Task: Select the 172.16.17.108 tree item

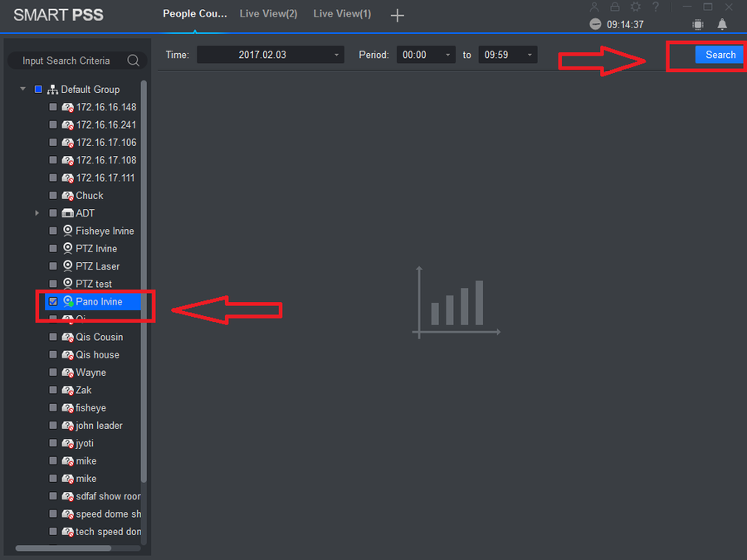Action: tap(106, 160)
